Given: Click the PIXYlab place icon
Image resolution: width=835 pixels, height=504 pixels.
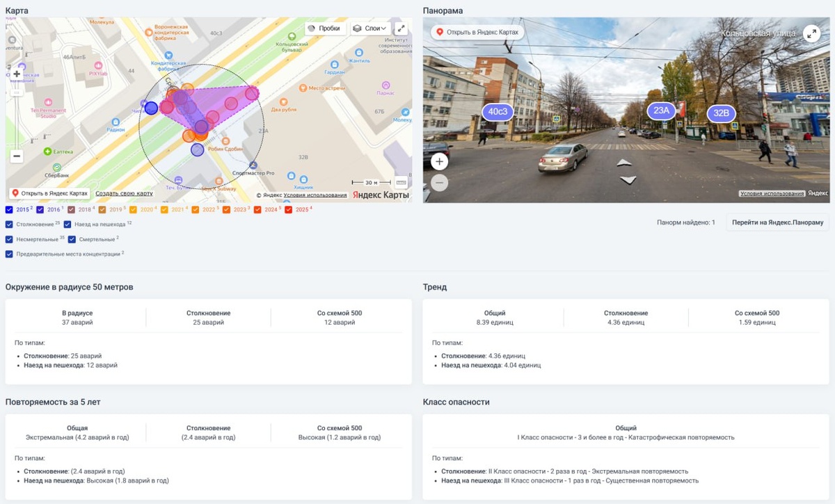Looking at the screenshot, I should pyautogui.click(x=97, y=64).
